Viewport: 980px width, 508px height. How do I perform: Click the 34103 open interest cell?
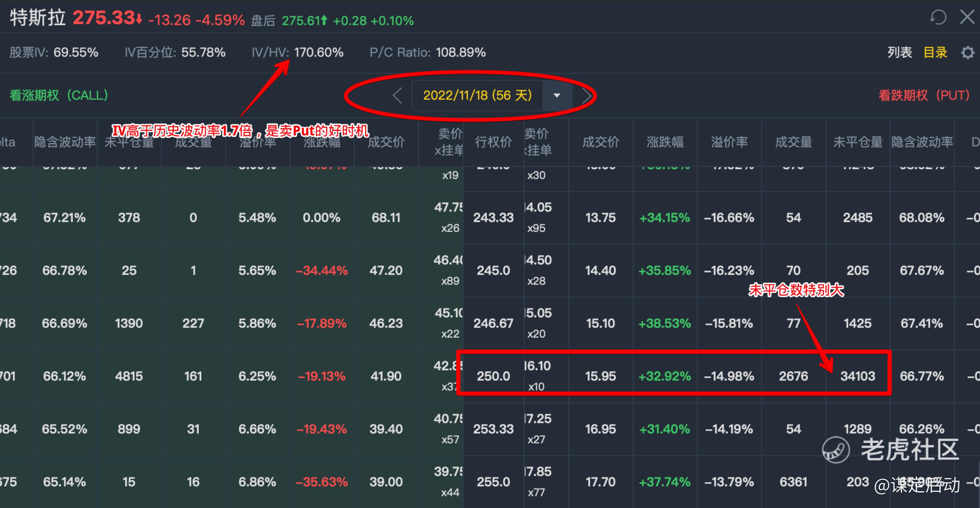(x=857, y=376)
